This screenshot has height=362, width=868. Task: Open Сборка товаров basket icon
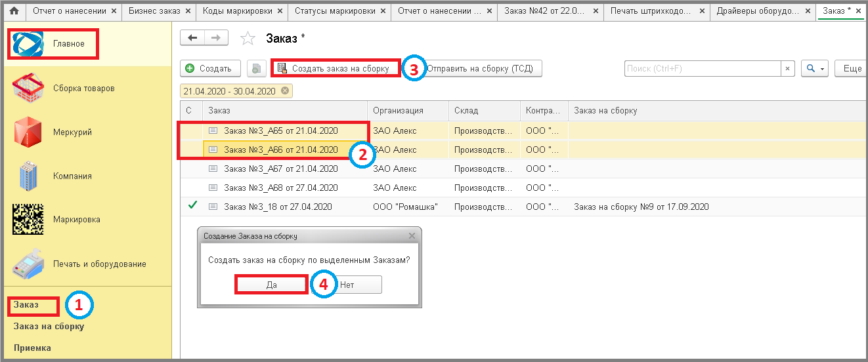[x=28, y=89]
